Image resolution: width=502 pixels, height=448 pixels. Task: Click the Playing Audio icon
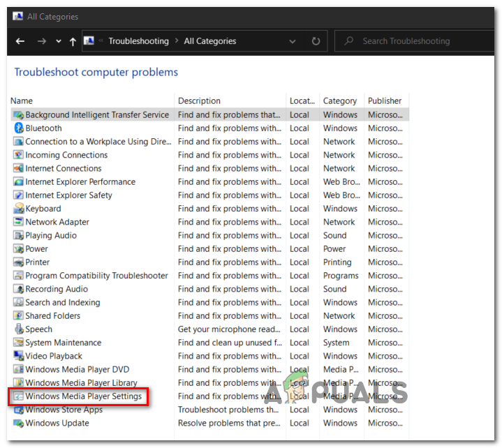click(x=19, y=236)
